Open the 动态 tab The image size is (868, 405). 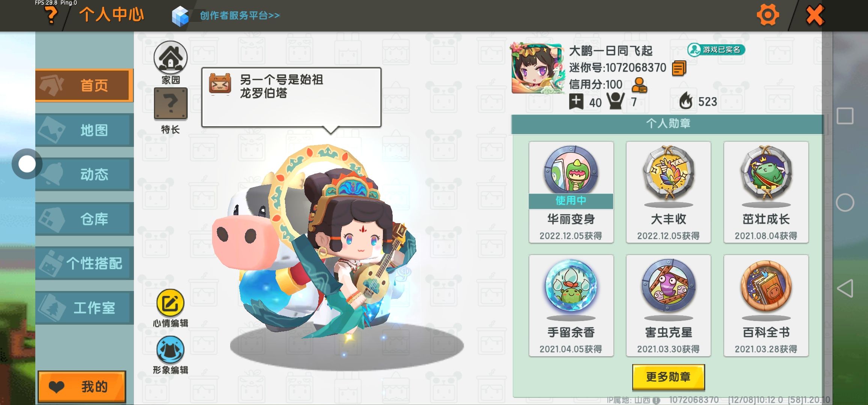pos(84,174)
